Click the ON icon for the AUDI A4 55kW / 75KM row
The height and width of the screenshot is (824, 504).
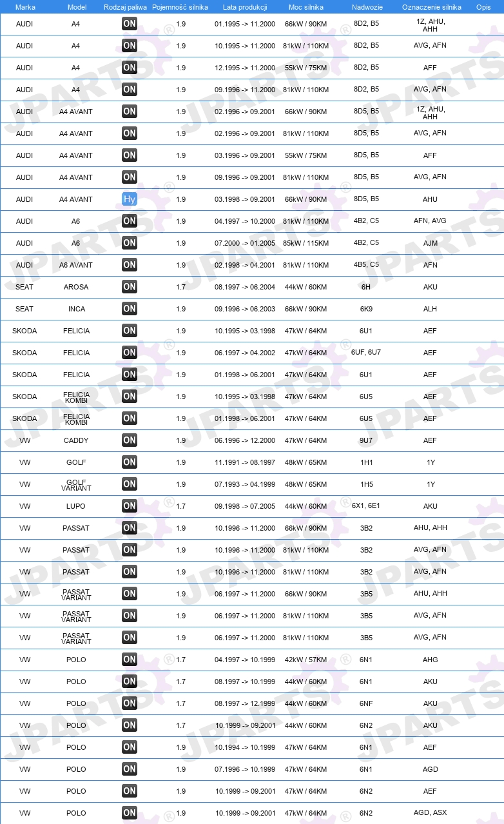tap(130, 68)
